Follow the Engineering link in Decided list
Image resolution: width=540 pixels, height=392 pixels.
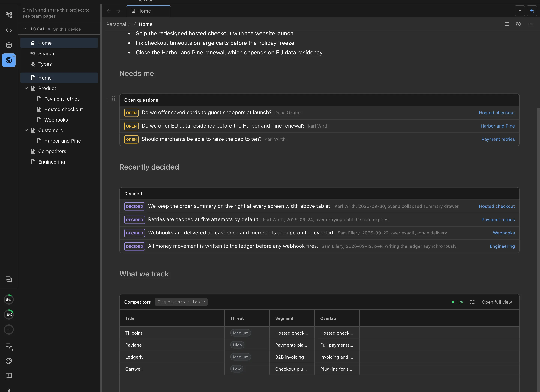(x=502, y=246)
